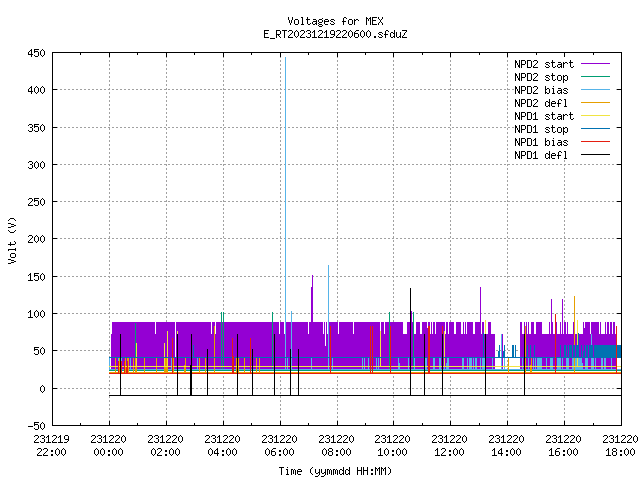Click the black NPD1 defl legend line
The height and width of the screenshot is (480, 640).
coord(595,155)
